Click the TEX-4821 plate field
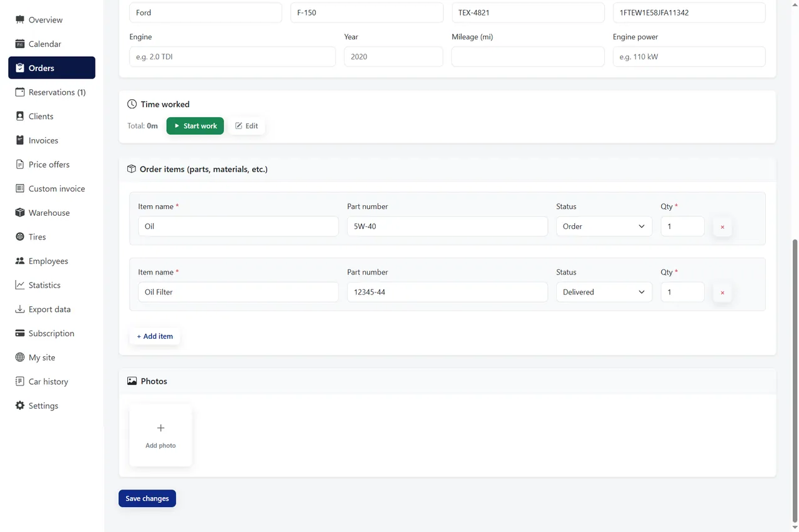The width and height of the screenshot is (799, 532). point(528,12)
